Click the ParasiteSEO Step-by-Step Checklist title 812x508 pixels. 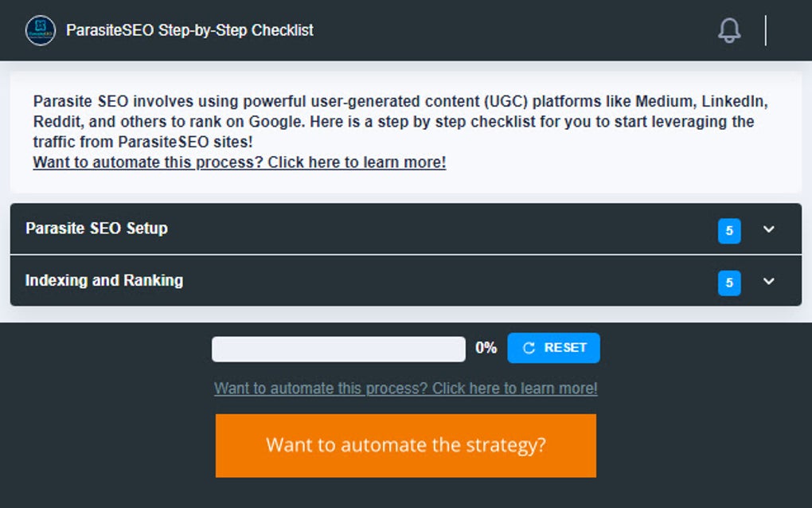point(191,30)
